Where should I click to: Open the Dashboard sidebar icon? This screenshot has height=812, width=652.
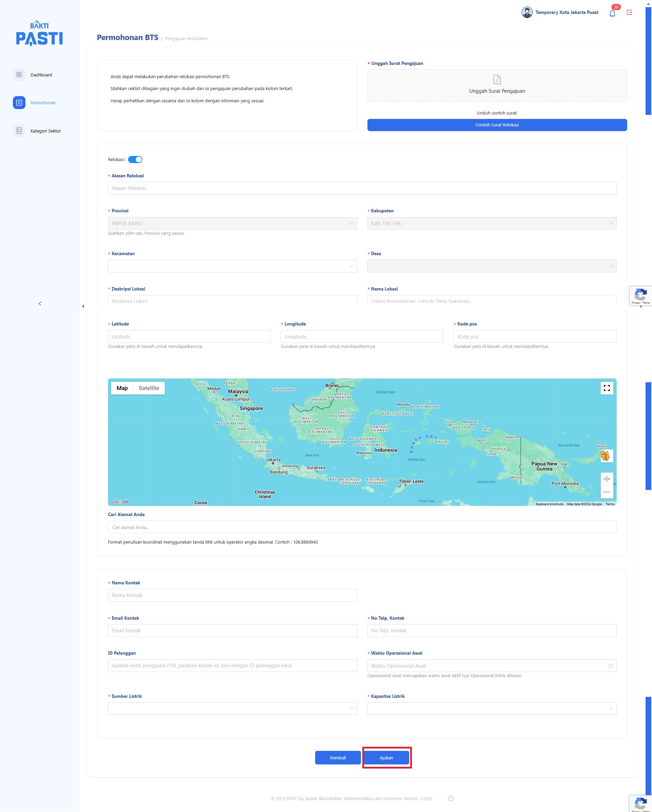(19, 74)
